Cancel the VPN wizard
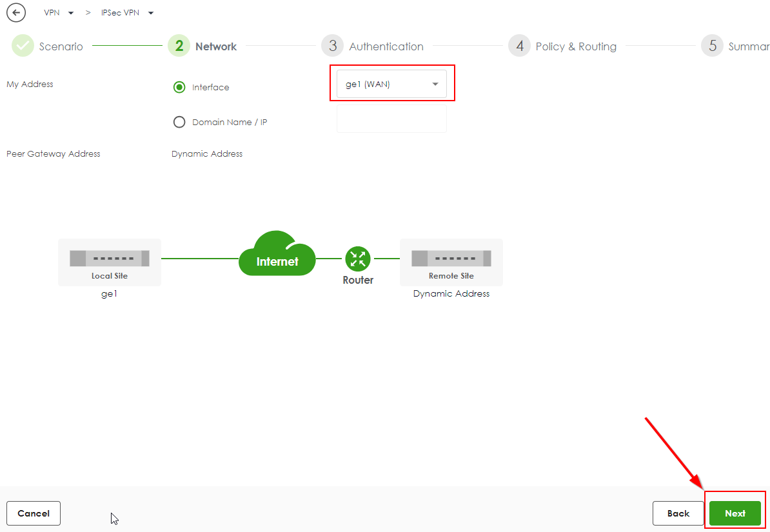770x532 pixels. tap(34, 513)
